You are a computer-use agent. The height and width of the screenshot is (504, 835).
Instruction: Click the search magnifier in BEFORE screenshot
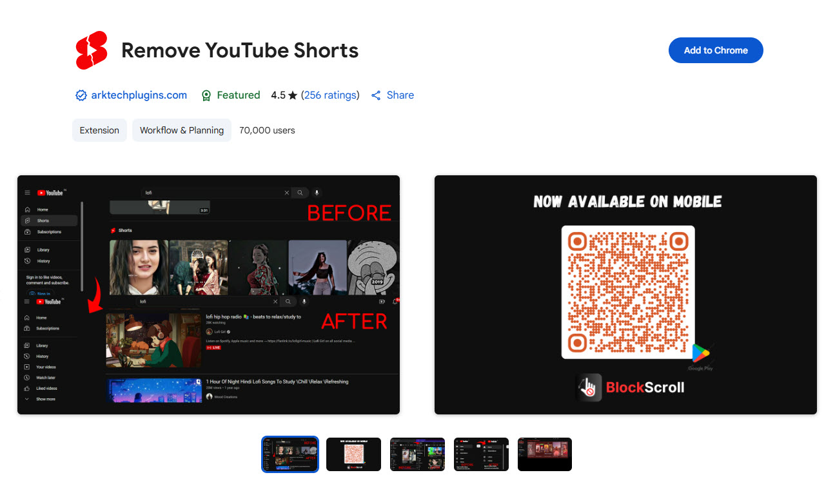(x=300, y=193)
